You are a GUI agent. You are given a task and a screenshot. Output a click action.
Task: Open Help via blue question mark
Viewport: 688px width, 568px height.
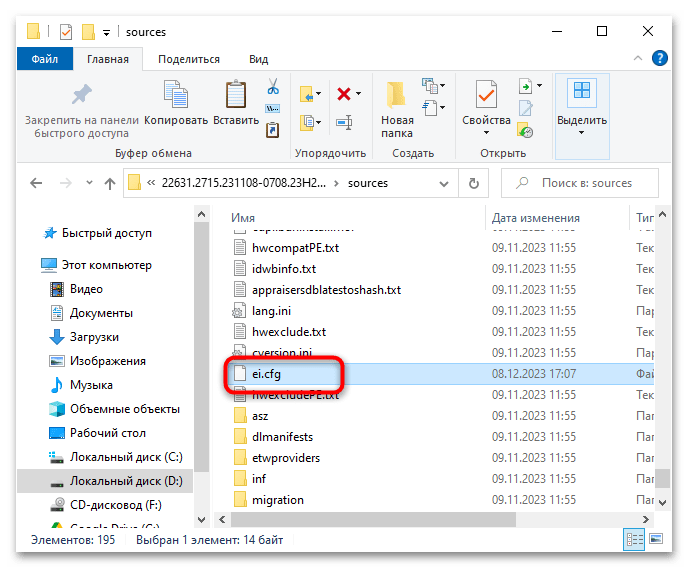click(659, 58)
